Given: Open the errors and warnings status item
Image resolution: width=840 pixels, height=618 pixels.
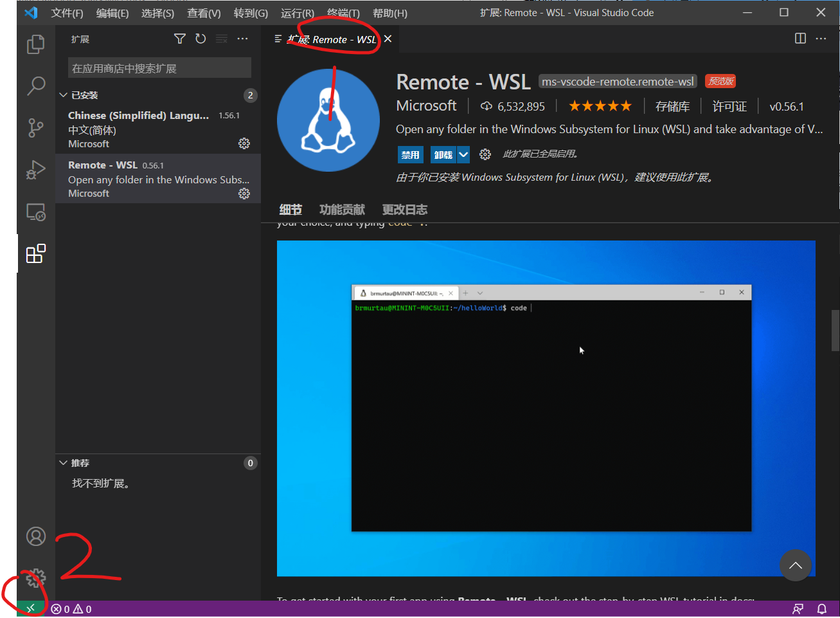Looking at the screenshot, I should point(71,609).
